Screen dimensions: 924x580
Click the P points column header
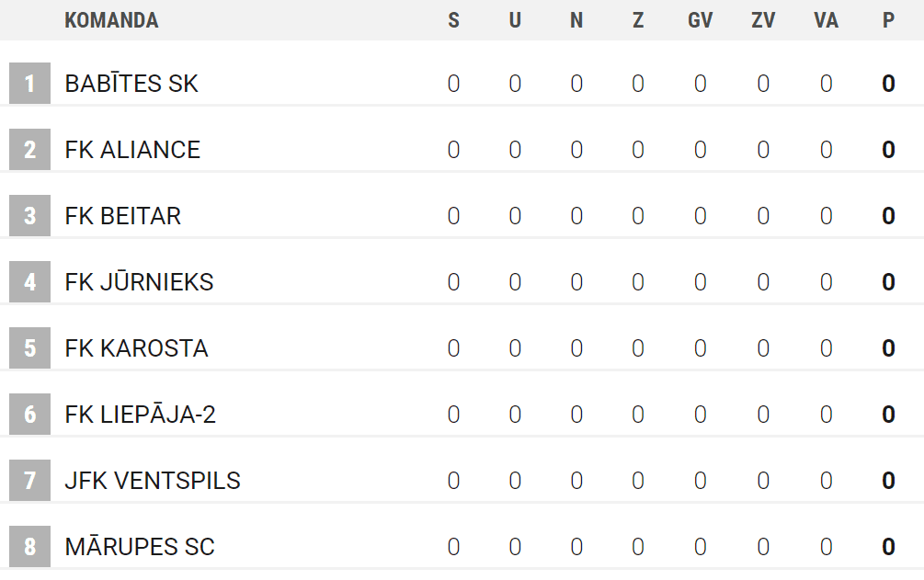(x=889, y=20)
